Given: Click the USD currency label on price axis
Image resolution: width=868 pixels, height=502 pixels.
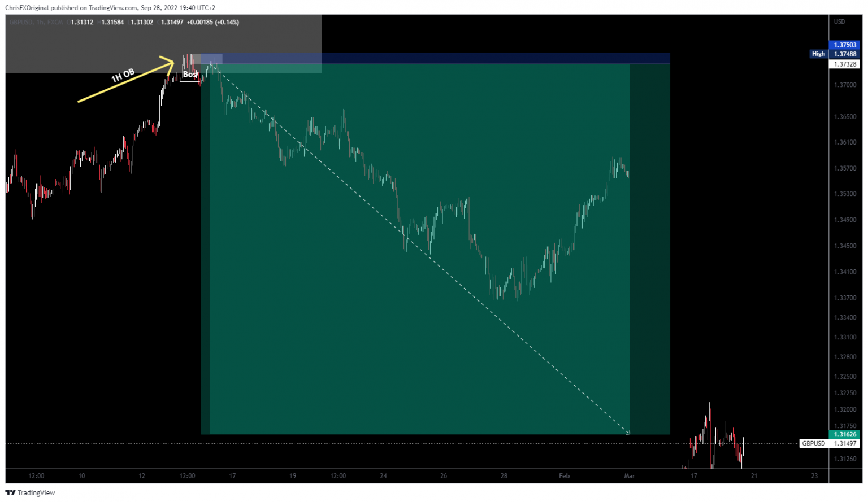Looking at the screenshot, I should click(839, 22).
